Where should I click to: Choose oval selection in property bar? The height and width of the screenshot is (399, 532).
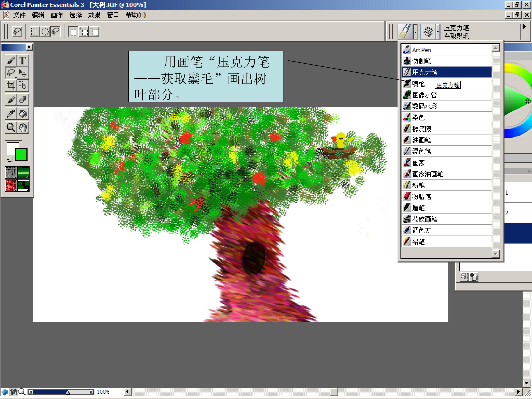click(x=45, y=32)
